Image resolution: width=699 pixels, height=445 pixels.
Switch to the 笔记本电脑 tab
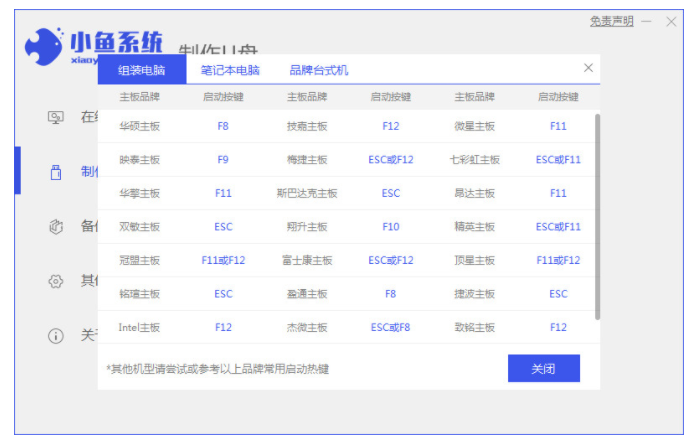pos(230,70)
